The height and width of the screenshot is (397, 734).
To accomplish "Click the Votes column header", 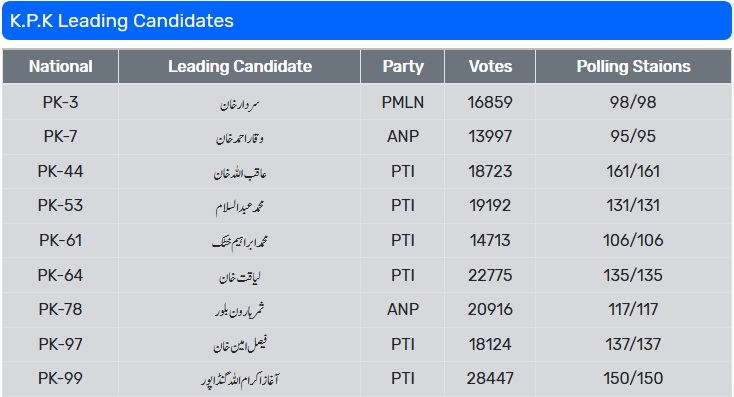I will (x=490, y=66).
